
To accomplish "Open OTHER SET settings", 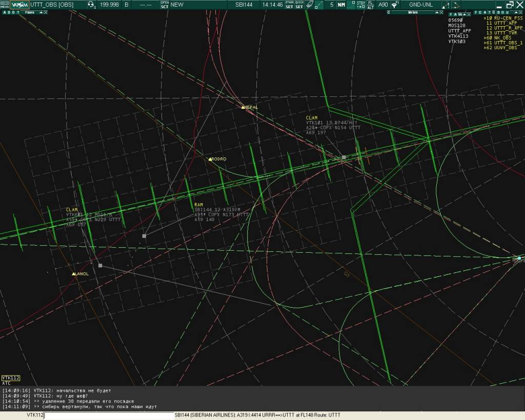I will 289,5.
